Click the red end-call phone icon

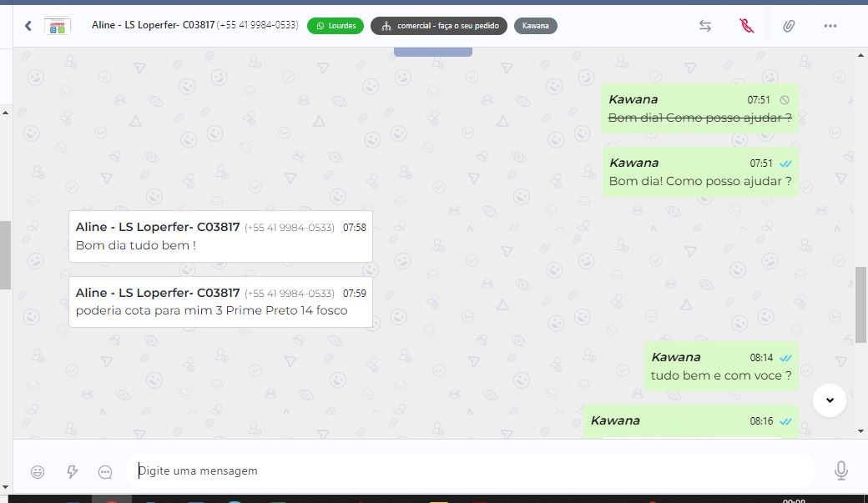pyautogui.click(x=747, y=26)
